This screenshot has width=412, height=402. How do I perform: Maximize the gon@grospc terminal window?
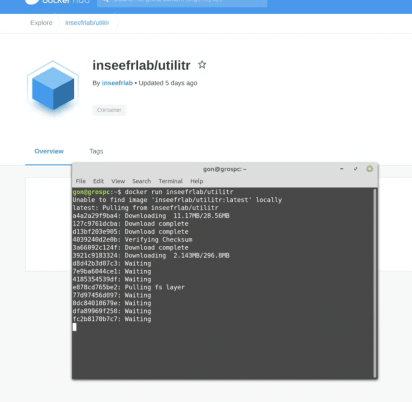(356, 169)
